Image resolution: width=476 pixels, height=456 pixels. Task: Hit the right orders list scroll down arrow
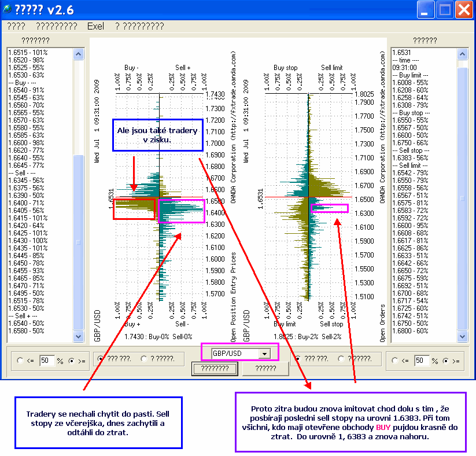pyautogui.click(x=462, y=336)
